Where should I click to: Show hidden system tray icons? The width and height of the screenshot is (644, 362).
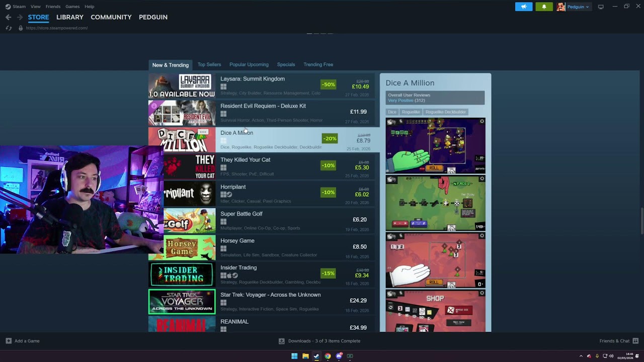point(581,356)
